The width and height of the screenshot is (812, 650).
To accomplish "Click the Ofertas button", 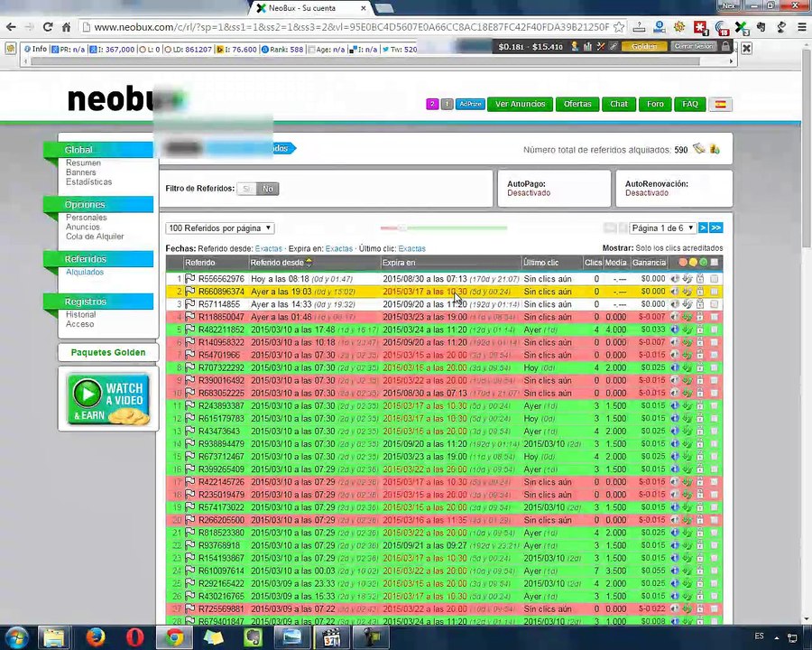I will point(577,104).
